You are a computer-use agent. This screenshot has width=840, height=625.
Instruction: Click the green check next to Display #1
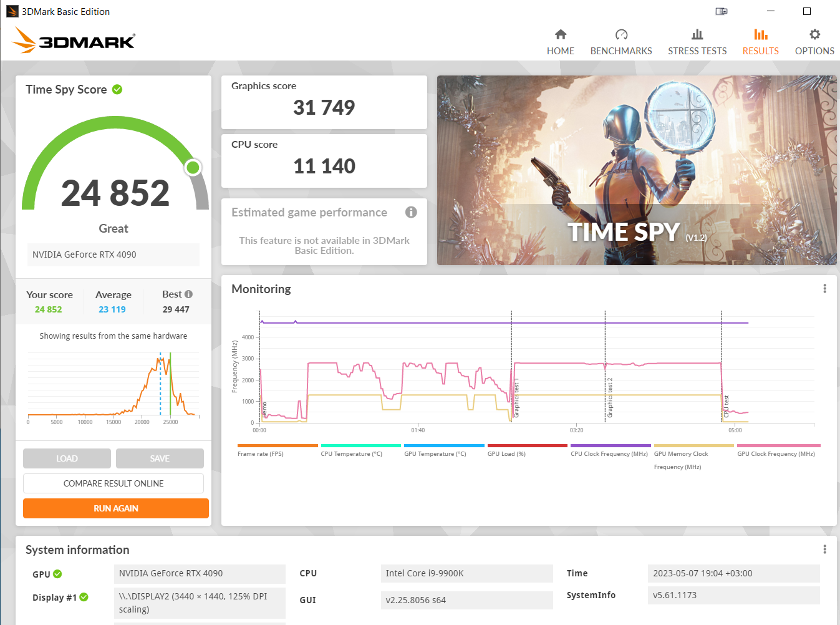(x=84, y=597)
